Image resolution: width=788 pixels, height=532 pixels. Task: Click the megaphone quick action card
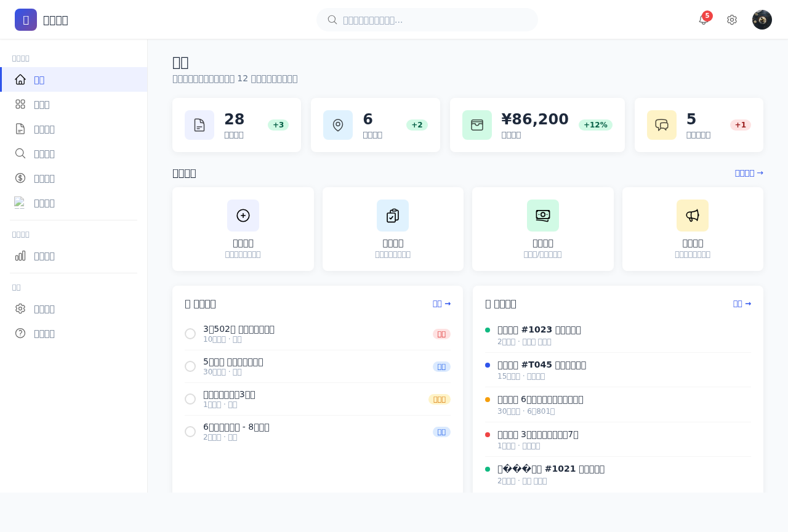pyautogui.click(x=693, y=229)
